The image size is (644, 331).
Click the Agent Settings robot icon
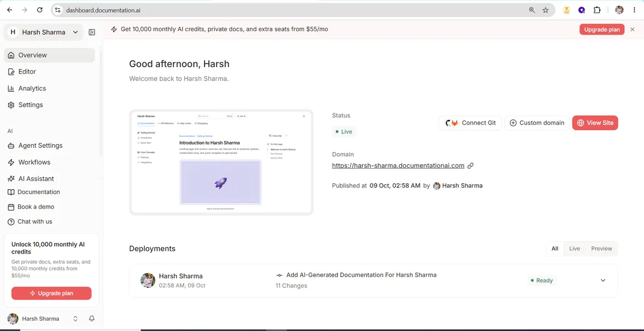coord(11,146)
